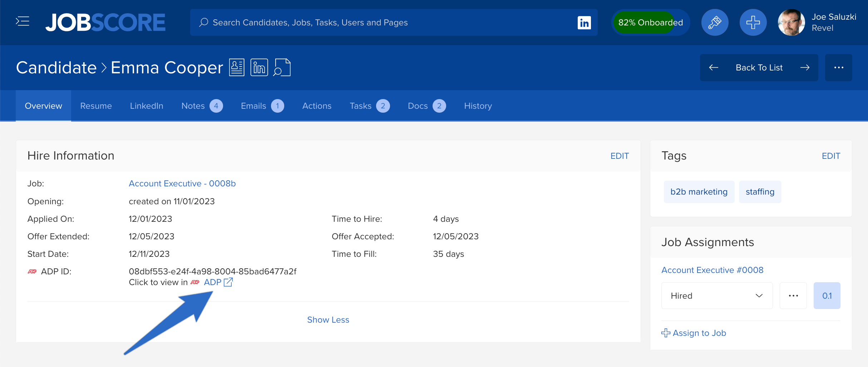Image resolution: width=868 pixels, height=367 pixels.
Task: Switch to the Overview tab
Action: (43, 106)
